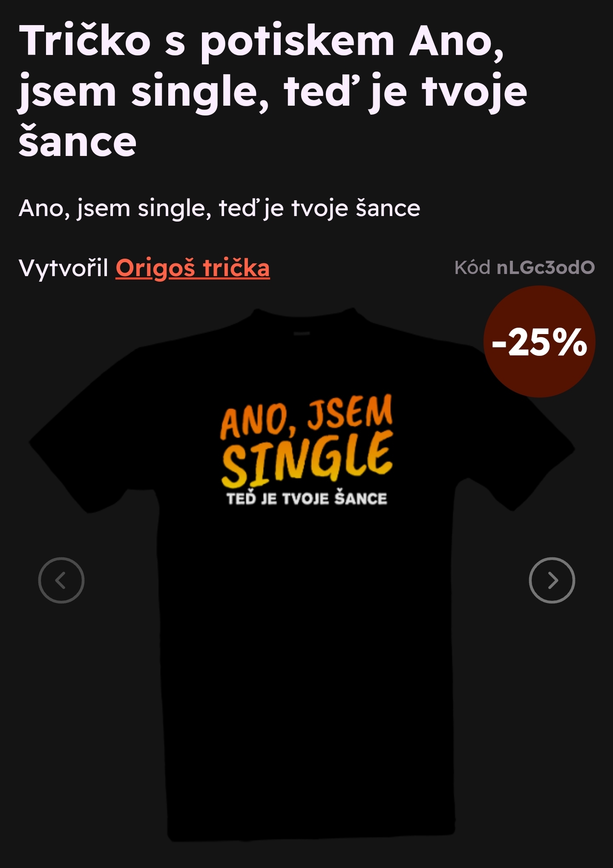Image resolution: width=613 pixels, height=868 pixels.
Task: Click the yellow SINGLE lettering on shirt
Action: pos(307,459)
